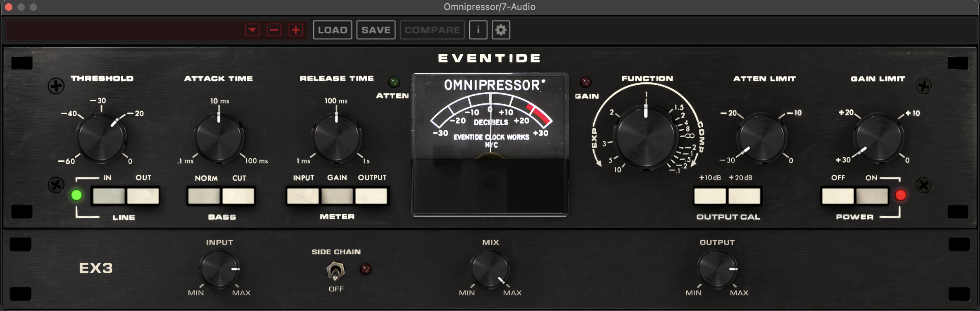The width and height of the screenshot is (980, 311).
Task: Click the Function knob
Action: point(646,137)
